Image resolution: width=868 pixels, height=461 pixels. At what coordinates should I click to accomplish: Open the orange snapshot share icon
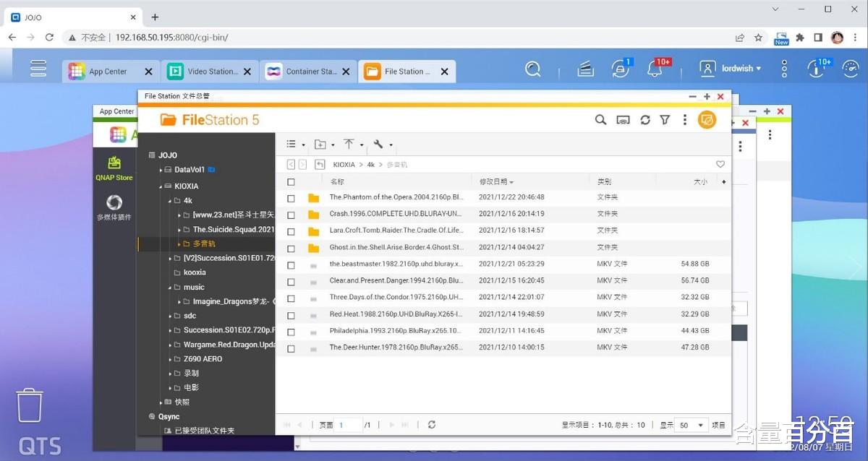coord(707,120)
